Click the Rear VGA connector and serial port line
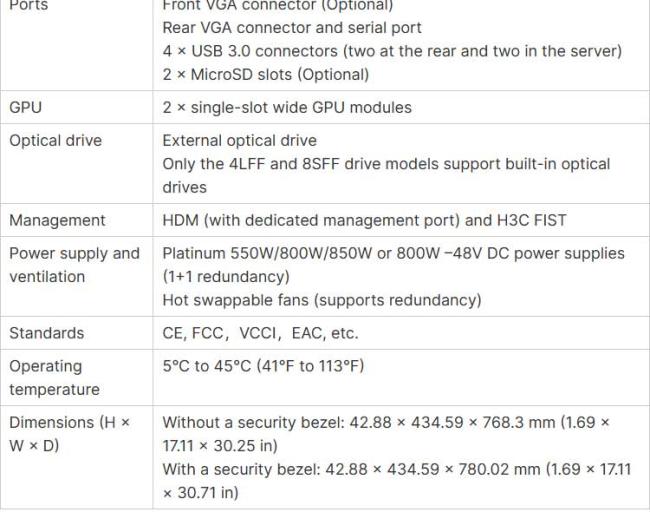Image resolution: width=650 pixels, height=512 pixels. point(292,28)
